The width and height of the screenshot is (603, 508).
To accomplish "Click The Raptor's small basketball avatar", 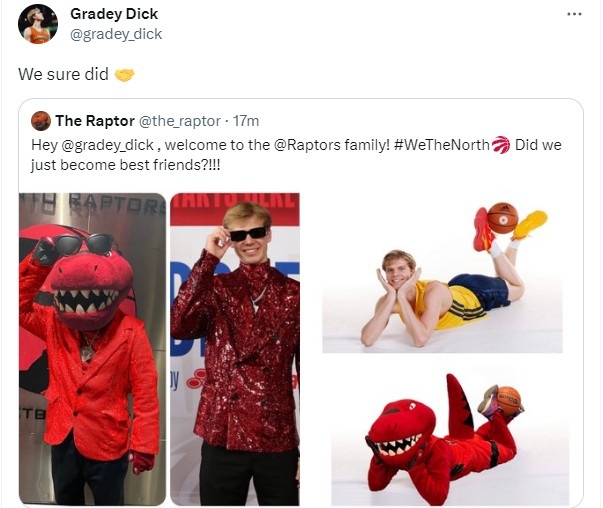I will 41,121.
